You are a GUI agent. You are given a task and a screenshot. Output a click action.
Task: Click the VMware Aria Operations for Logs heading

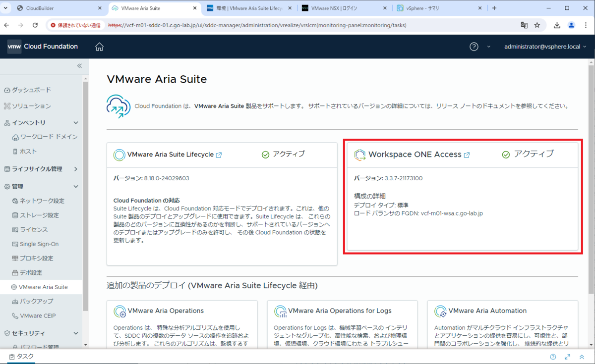pos(340,311)
